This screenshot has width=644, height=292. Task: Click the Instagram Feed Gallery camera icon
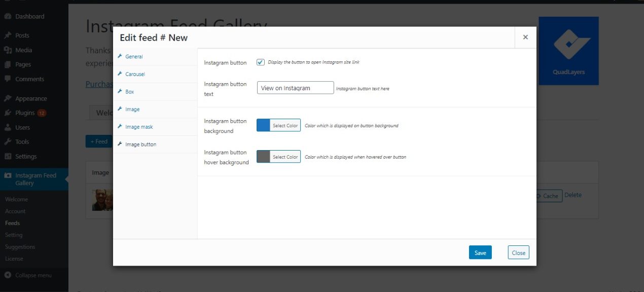(x=8, y=175)
